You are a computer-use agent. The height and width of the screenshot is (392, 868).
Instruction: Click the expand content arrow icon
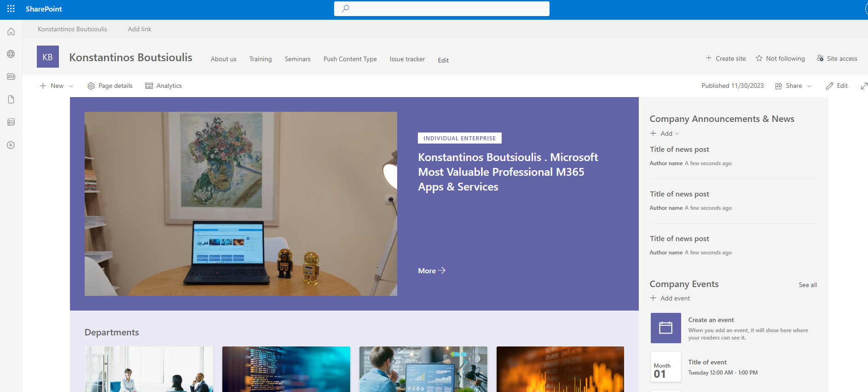click(x=864, y=86)
